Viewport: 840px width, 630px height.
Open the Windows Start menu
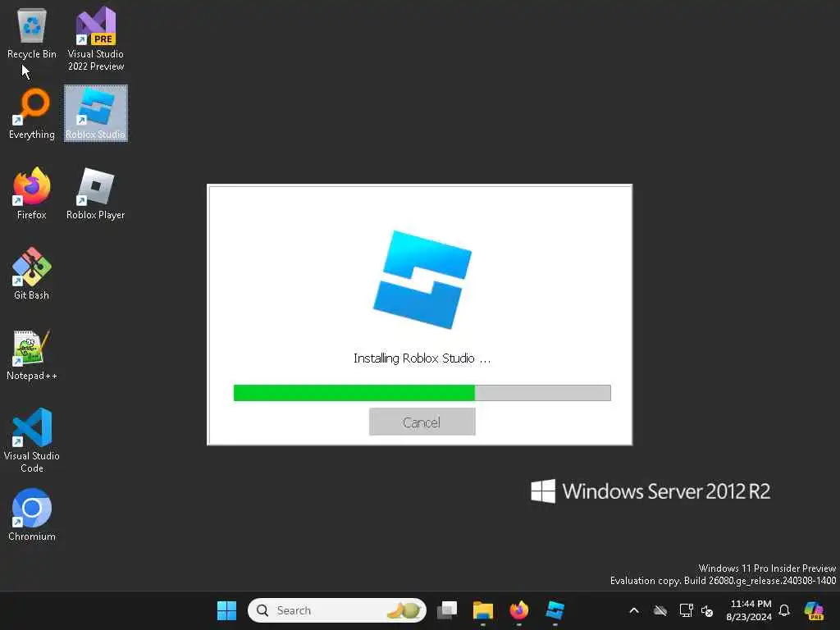(226, 610)
